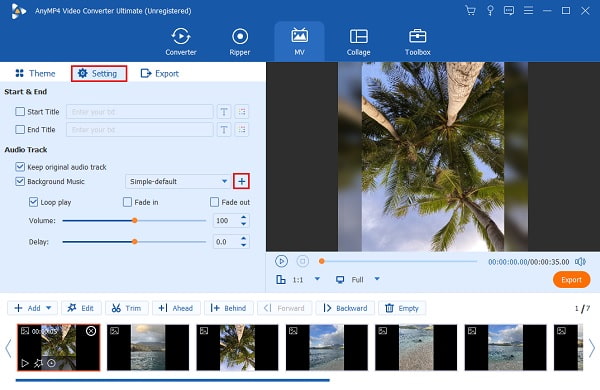
Task: Select the MV module tab
Action: point(299,42)
